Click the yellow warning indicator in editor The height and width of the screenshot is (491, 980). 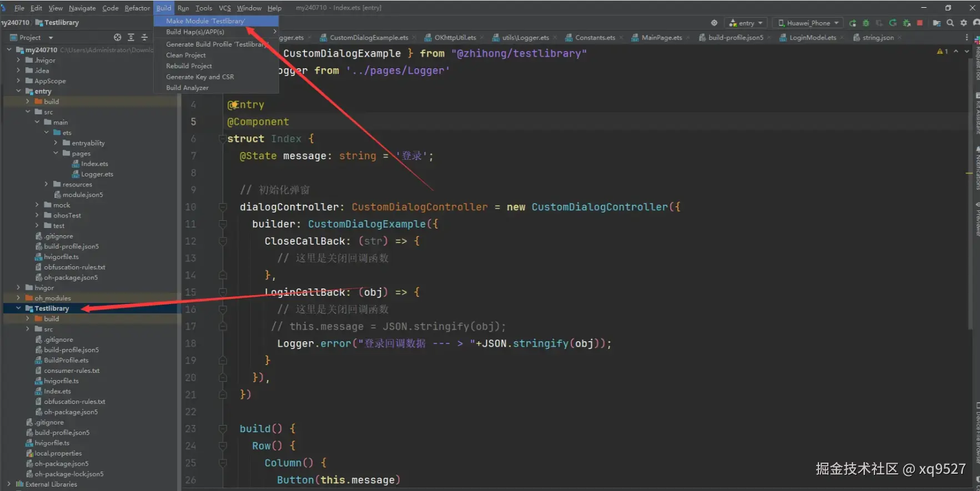click(942, 51)
